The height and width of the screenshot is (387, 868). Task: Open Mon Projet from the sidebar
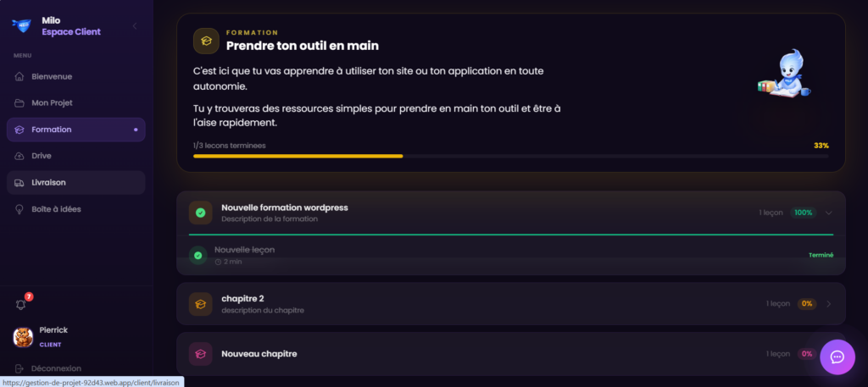[x=52, y=102]
